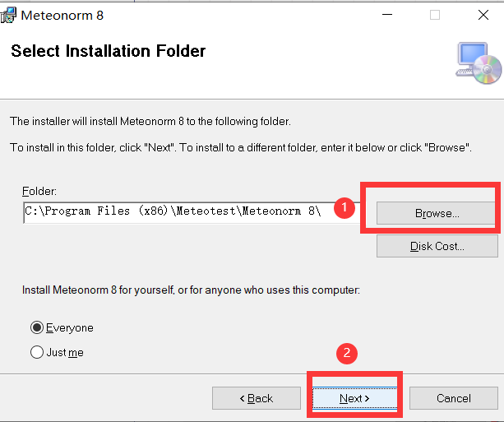Click the "installer will install Meteonorm 8" sentence
504x422 pixels.
click(x=150, y=122)
